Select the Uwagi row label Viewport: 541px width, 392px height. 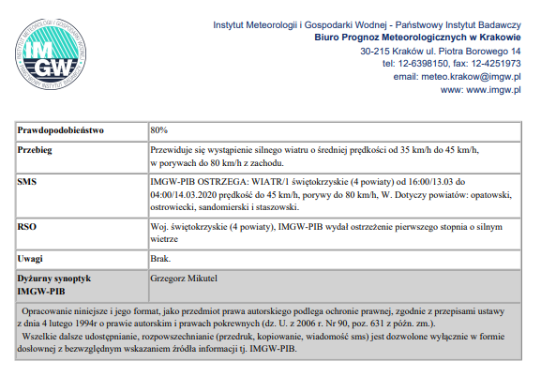click(30, 259)
